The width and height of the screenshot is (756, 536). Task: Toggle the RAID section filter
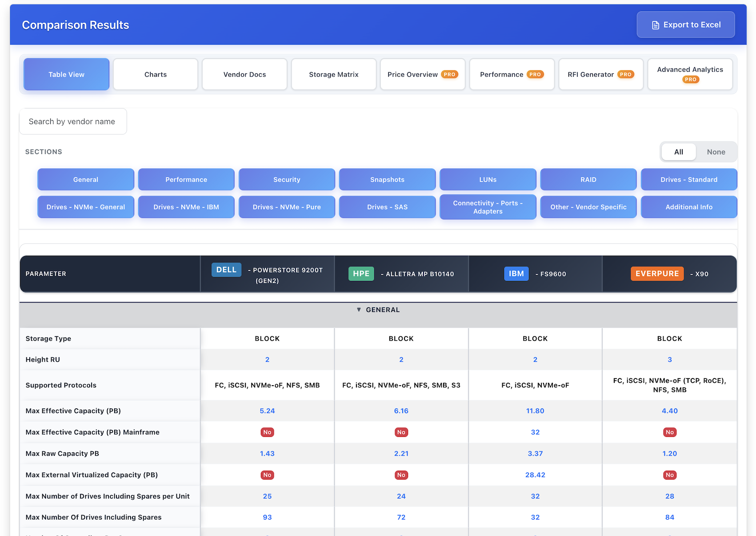click(x=588, y=180)
